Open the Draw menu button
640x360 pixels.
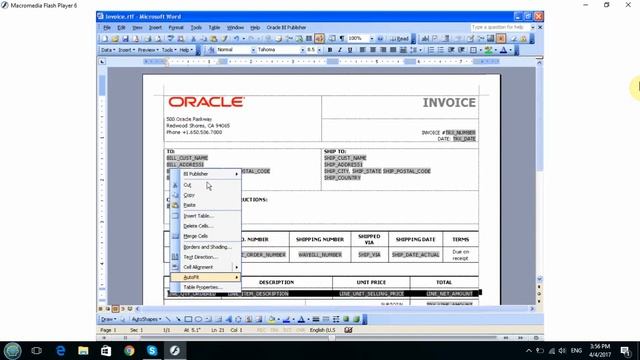(108, 319)
